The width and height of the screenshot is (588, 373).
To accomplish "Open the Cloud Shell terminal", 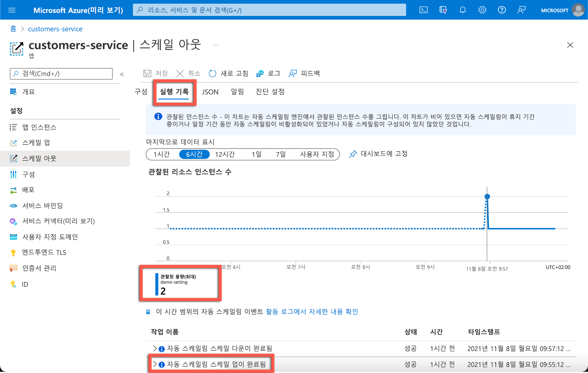I will (x=424, y=10).
